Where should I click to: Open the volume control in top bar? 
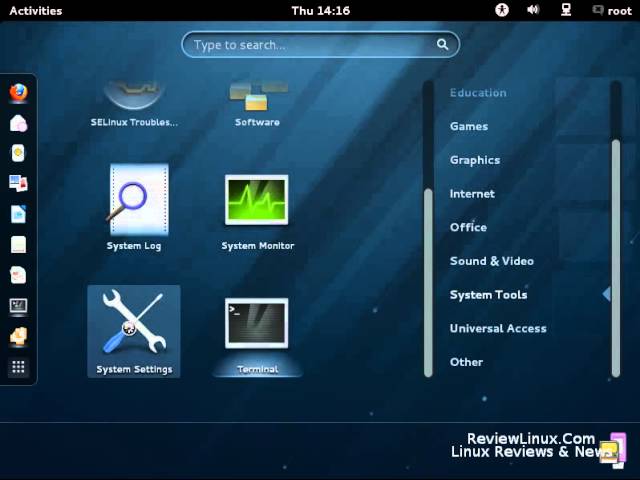pos(533,10)
